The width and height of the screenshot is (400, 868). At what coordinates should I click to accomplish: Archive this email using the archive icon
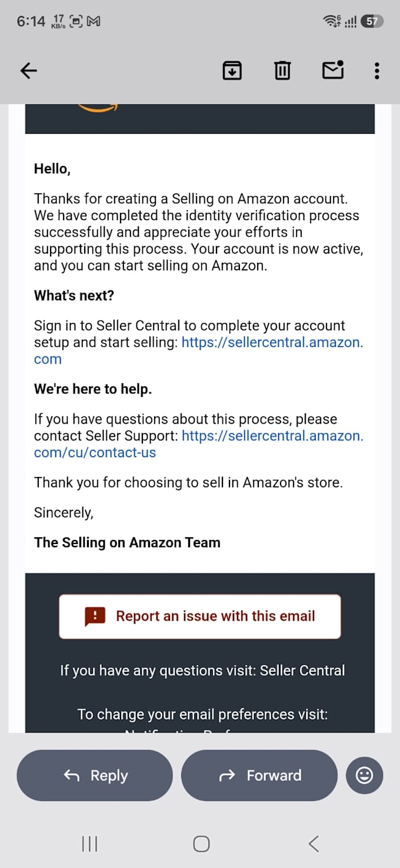[x=232, y=71]
